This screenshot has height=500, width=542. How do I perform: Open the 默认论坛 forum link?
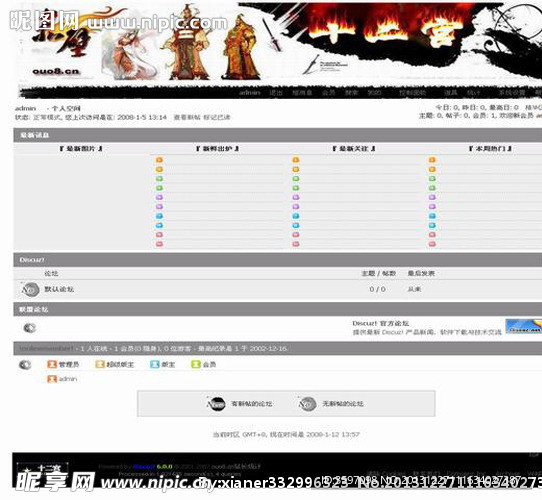pyautogui.click(x=59, y=289)
